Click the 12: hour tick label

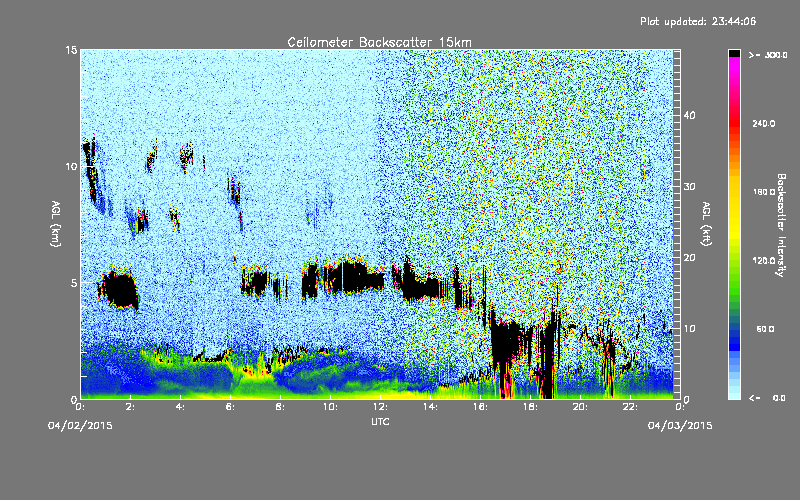(380, 407)
